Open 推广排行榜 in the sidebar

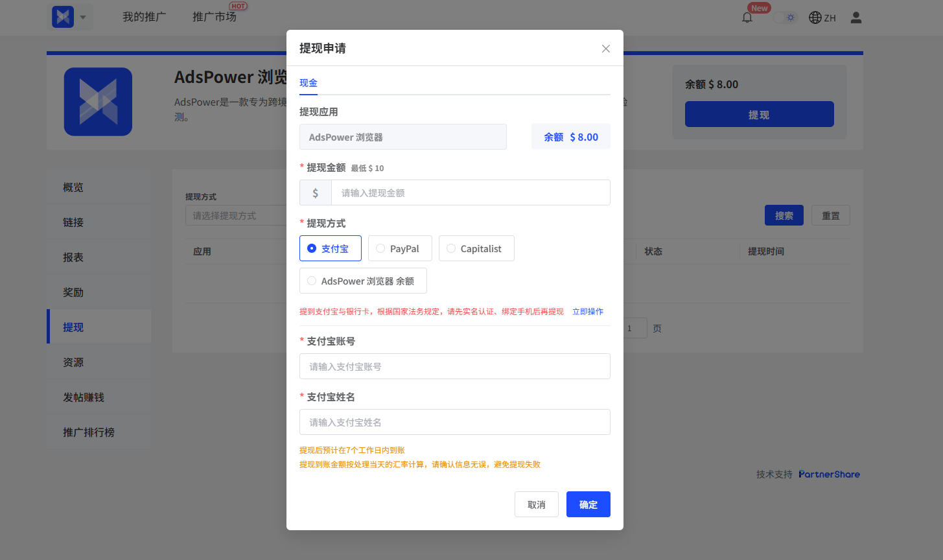coord(99,432)
